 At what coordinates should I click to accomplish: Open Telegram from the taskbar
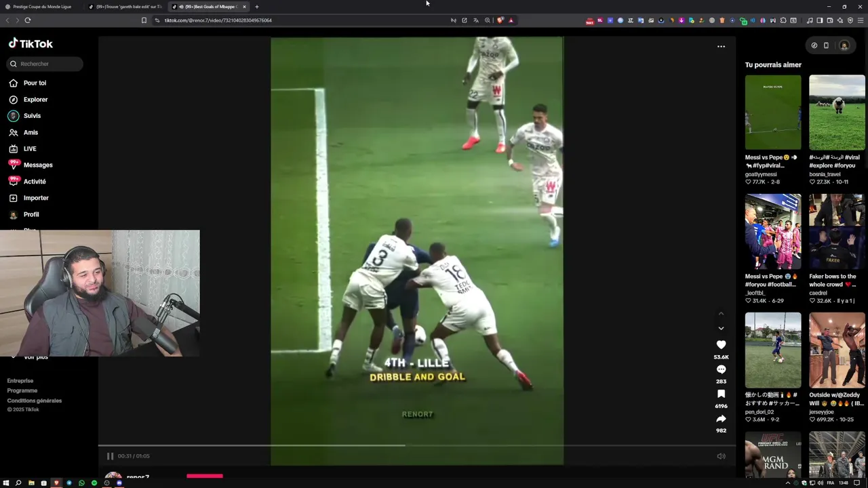(x=68, y=483)
